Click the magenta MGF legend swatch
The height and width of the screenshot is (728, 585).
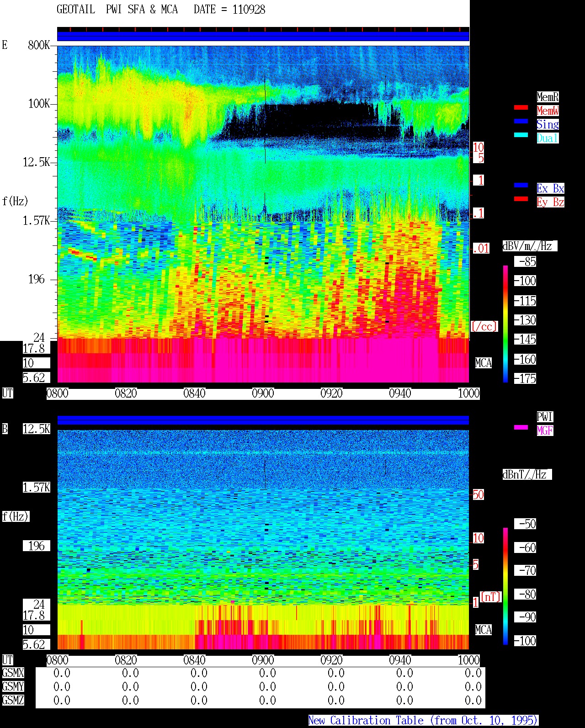(x=521, y=428)
